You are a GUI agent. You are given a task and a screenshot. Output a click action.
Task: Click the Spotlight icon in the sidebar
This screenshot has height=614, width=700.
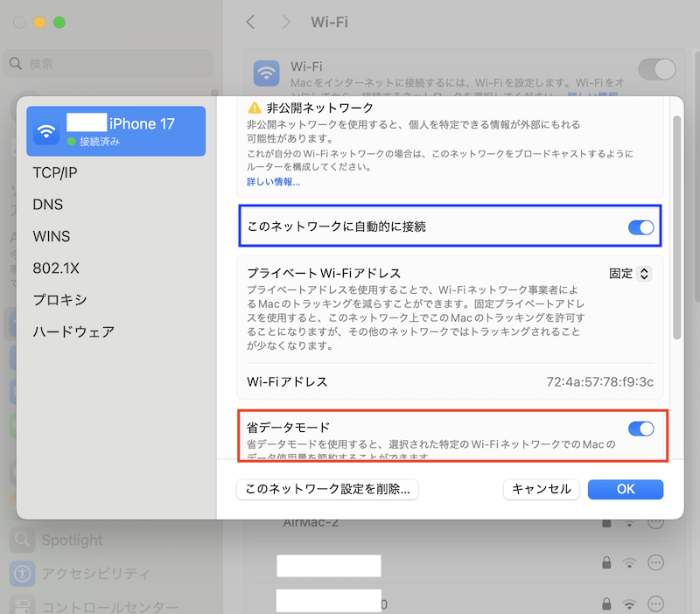click(x=23, y=540)
